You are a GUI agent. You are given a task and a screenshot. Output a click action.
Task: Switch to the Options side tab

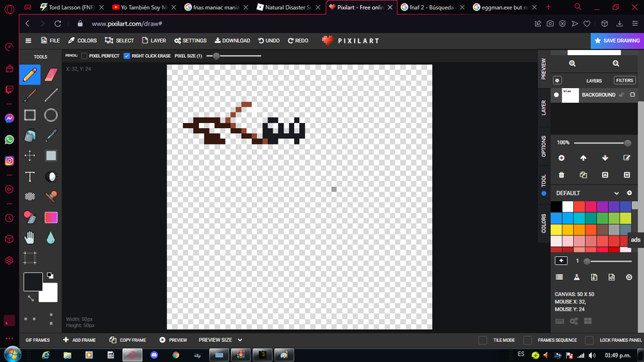click(544, 146)
